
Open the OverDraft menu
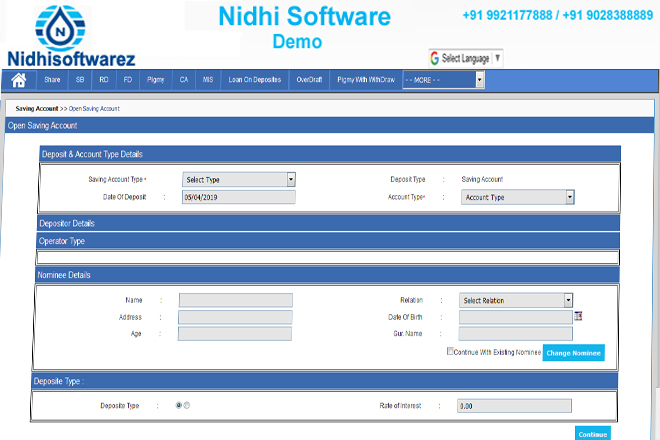pos(309,80)
